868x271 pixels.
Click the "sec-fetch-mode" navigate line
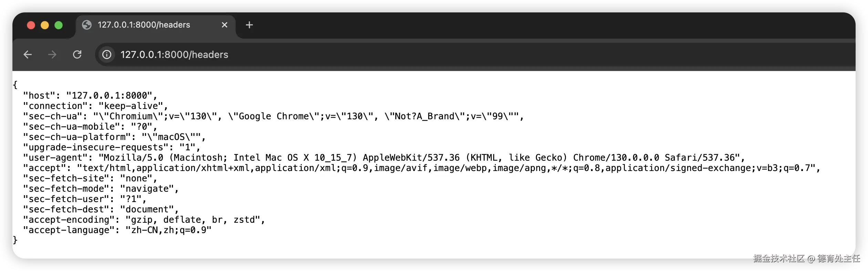click(x=101, y=189)
